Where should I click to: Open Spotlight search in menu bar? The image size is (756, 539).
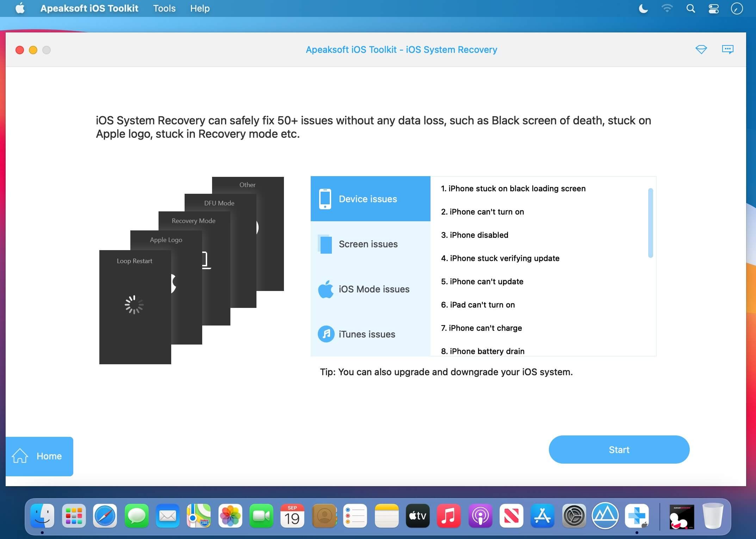pos(690,8)
